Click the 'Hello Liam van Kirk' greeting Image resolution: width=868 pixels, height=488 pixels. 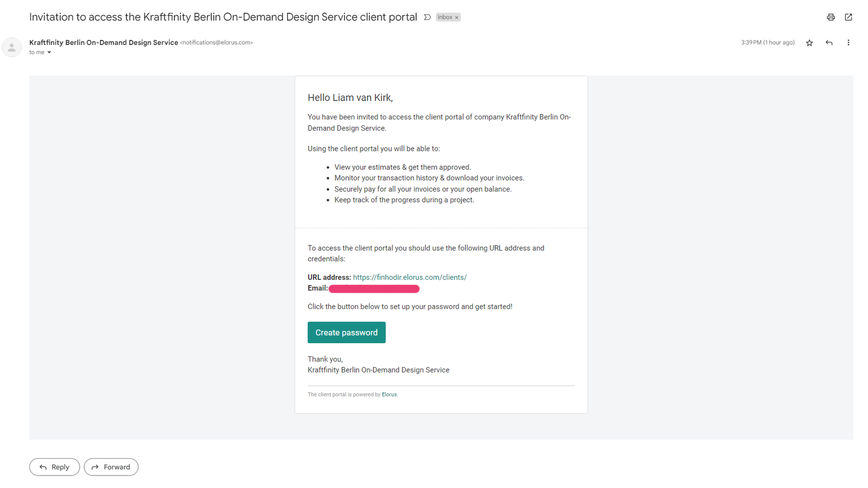(x=350, y=98)
